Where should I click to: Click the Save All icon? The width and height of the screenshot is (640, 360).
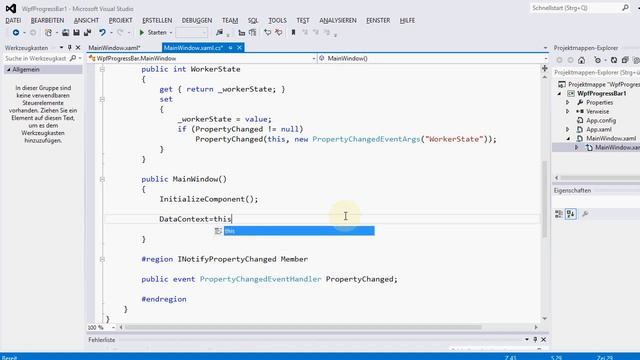pyautogui.click(x=87, y=32)
